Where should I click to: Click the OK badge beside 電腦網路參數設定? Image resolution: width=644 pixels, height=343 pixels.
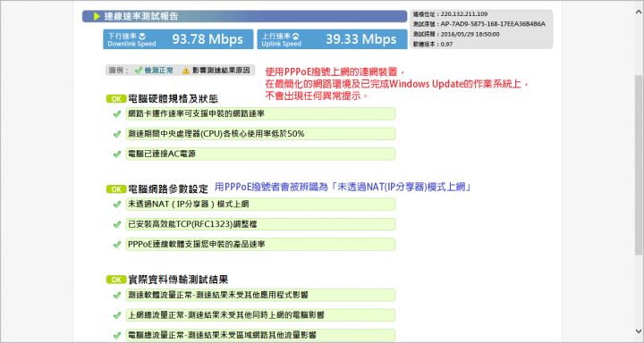(x=116, y=189)
